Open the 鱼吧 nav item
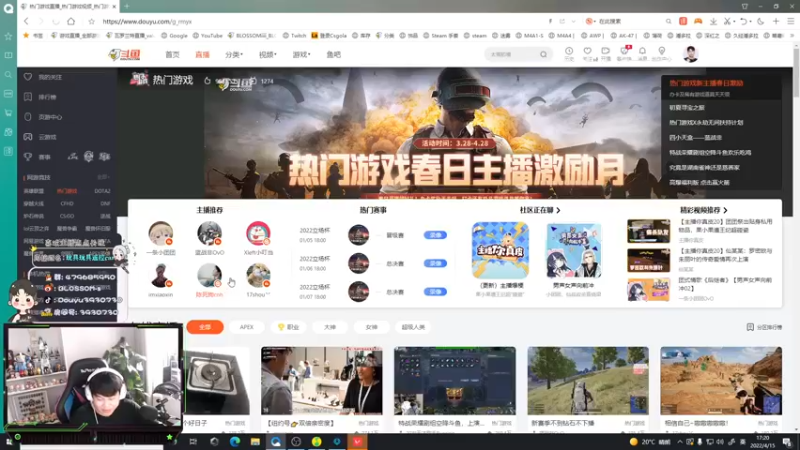 [334, 55]
